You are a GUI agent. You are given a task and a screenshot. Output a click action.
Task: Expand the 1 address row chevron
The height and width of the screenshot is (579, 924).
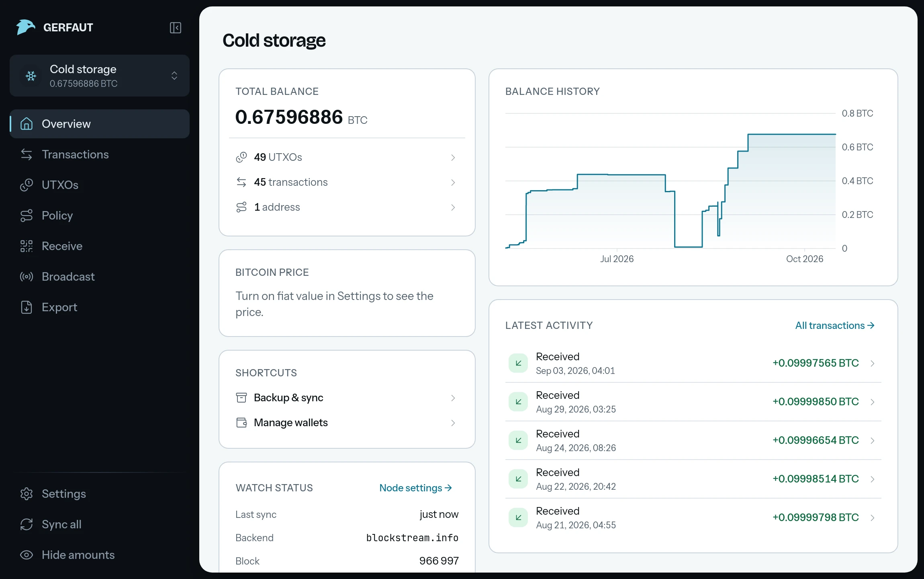[453, 207]
